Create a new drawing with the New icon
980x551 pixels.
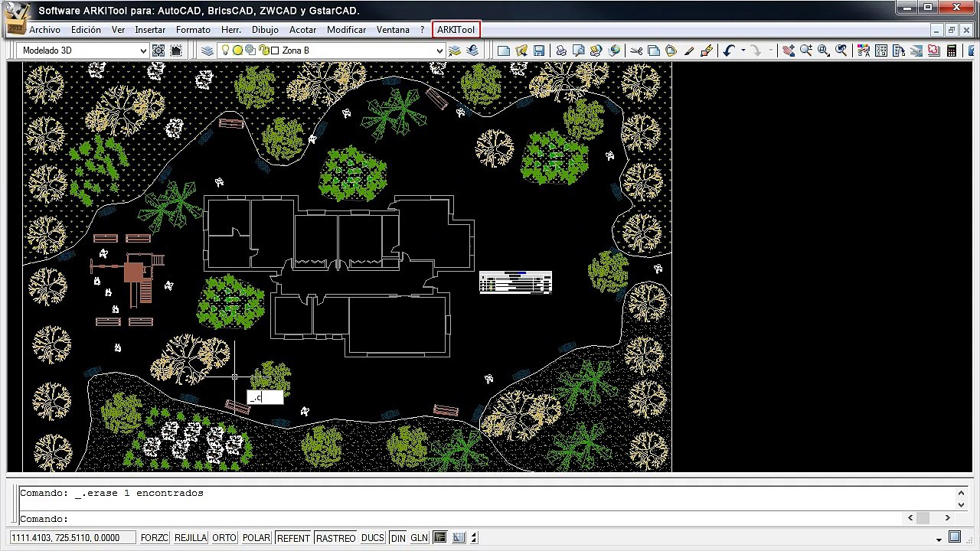coord(504,51)
